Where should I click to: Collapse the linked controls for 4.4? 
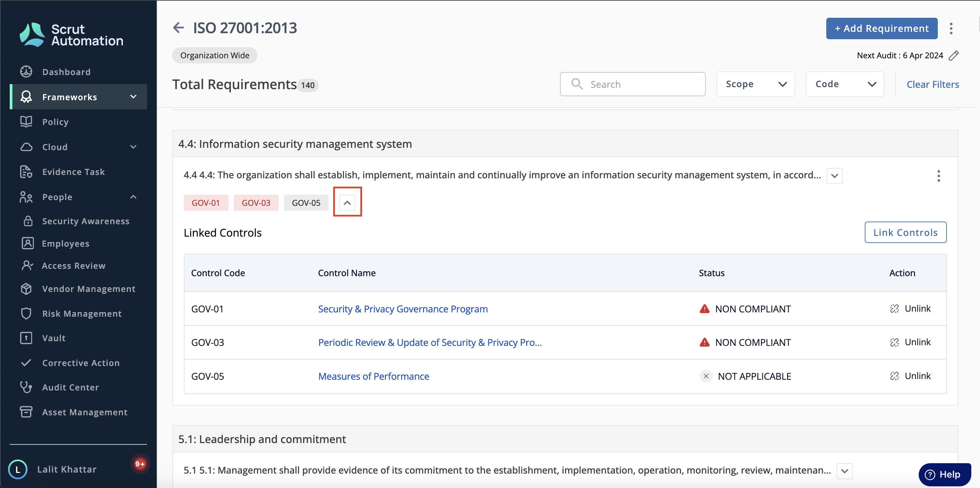tap(347, 202)
